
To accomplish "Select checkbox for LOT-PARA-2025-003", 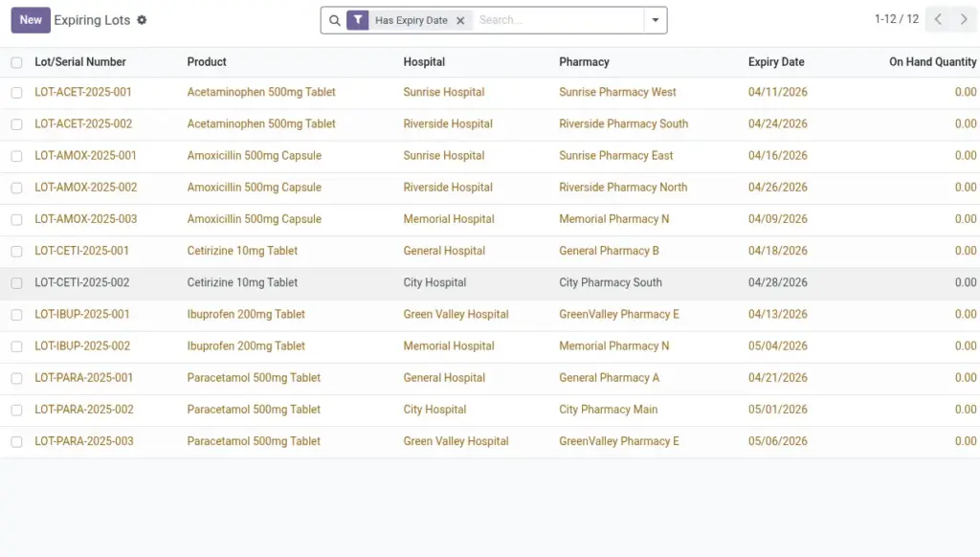I will (x=17, y=442).
